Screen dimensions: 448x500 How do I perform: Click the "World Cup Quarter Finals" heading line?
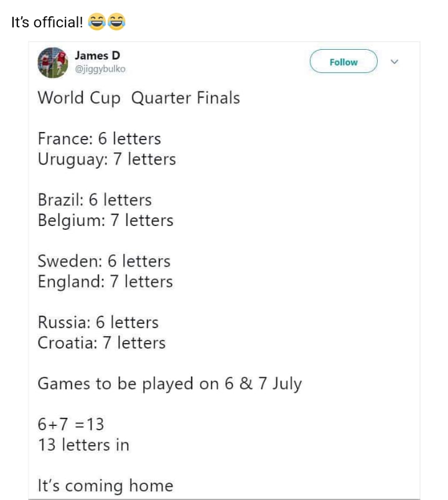[139, 98]
